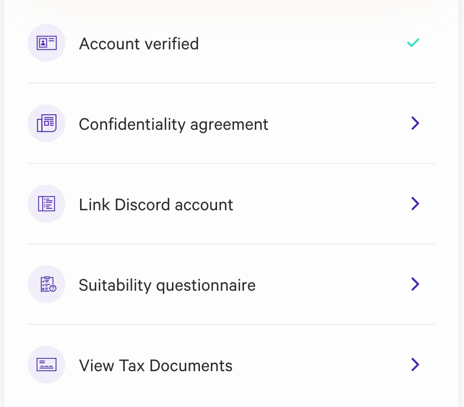Screen dimensions: 464x407
Task: Select the Account verified status row
Action: click(231, 43)
